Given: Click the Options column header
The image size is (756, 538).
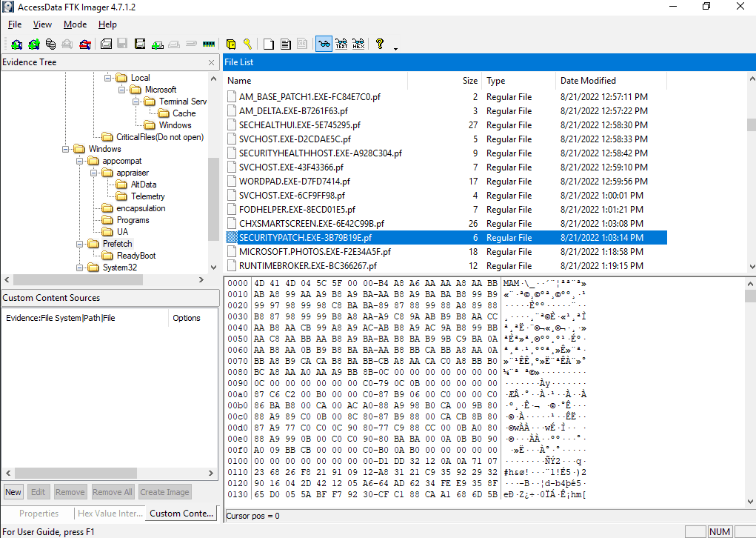Looking at the screenshot, I should (x=192, y=318).
